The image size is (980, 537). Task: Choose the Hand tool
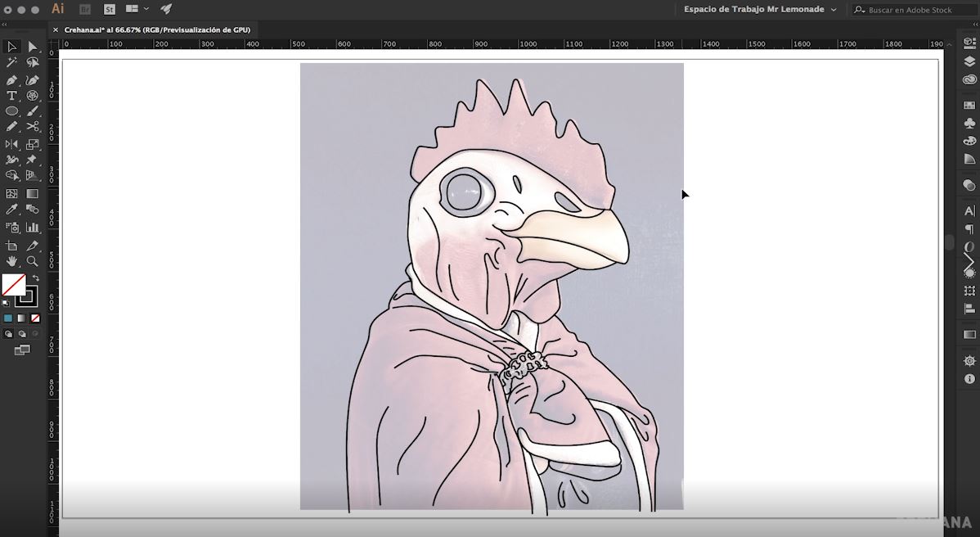tap(11, 261)
